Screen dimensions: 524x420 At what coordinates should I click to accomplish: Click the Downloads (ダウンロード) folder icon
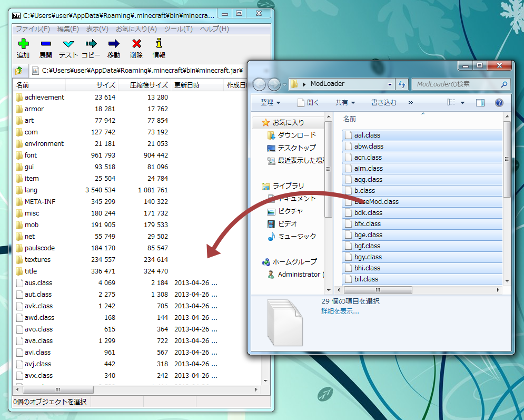pos(271,135)
